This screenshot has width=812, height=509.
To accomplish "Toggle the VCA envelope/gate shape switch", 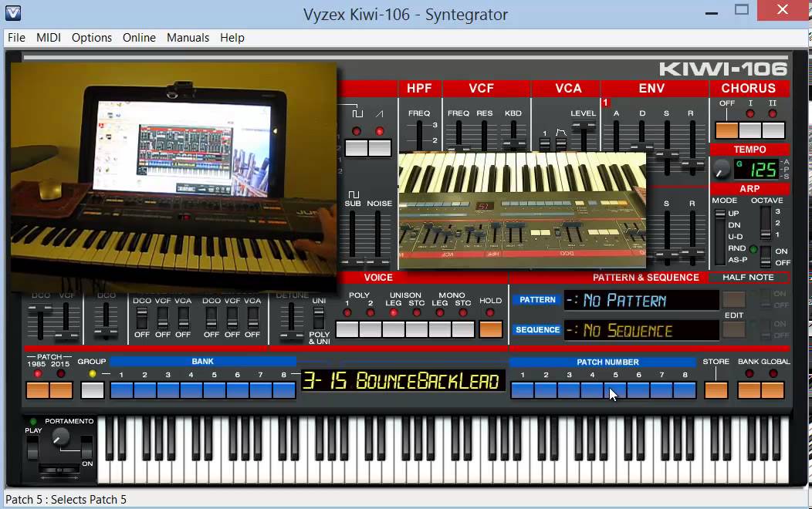I will click(561, 143).
